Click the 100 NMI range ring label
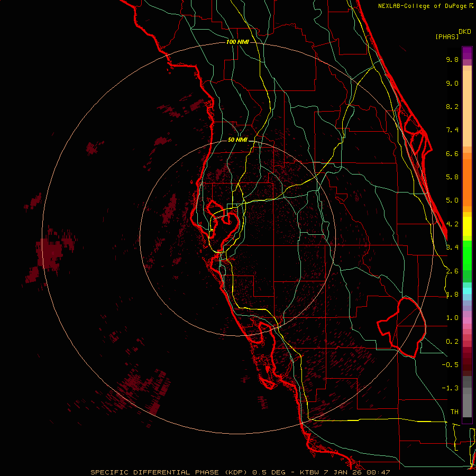The image size is (476, 476). coord(237,42)
